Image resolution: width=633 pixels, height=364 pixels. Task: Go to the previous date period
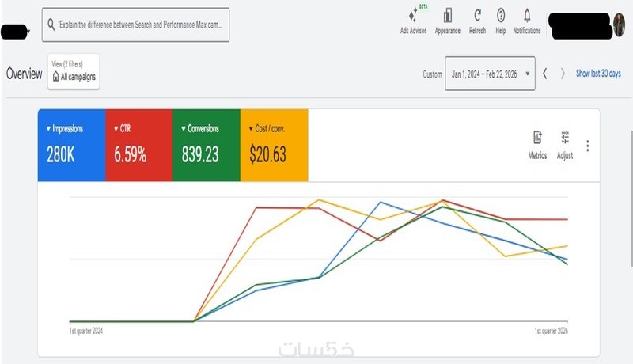(x=545, y=74)
